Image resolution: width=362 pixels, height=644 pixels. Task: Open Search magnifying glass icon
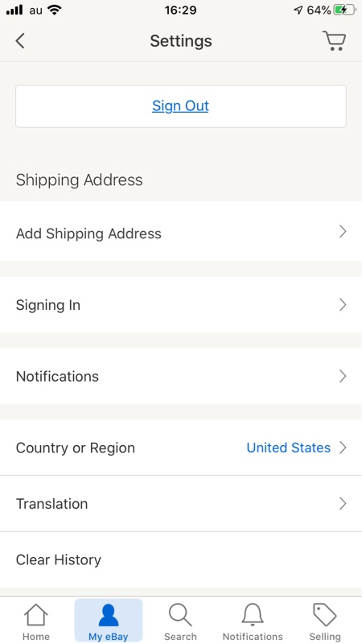(x=180, y=615)
